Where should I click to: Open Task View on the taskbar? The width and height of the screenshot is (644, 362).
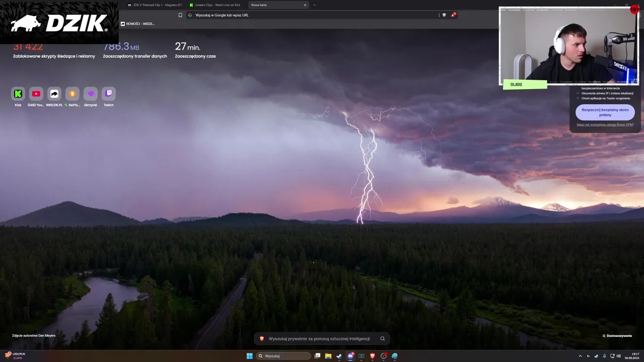317,356
